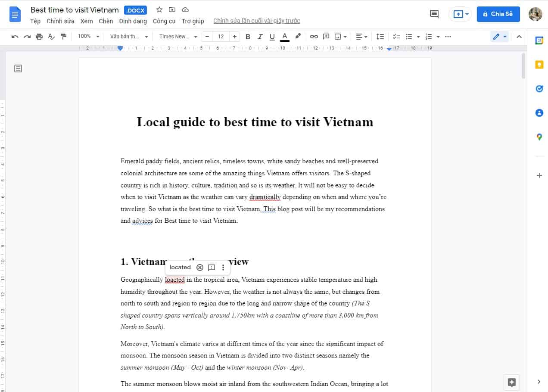Click the blue Chia Sẻ share button
Image resolution: width=548 pixels, height=392 pixels.
498,14
